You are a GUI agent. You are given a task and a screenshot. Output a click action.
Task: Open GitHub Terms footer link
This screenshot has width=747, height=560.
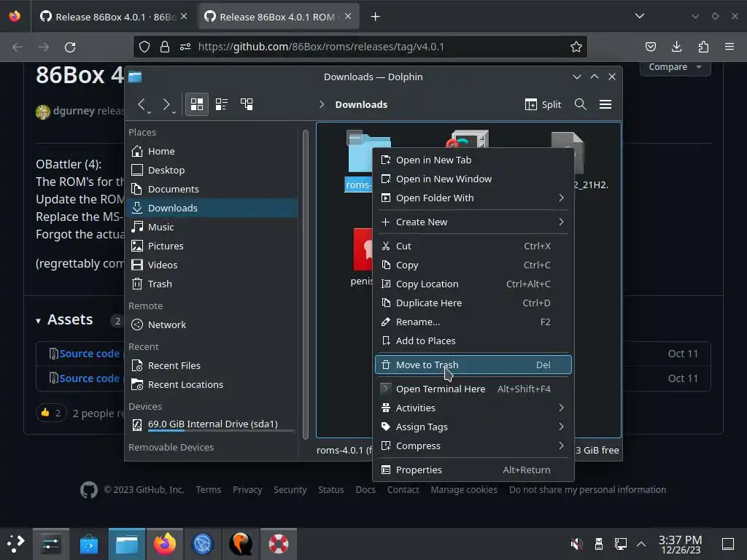[x=208, y=489]
